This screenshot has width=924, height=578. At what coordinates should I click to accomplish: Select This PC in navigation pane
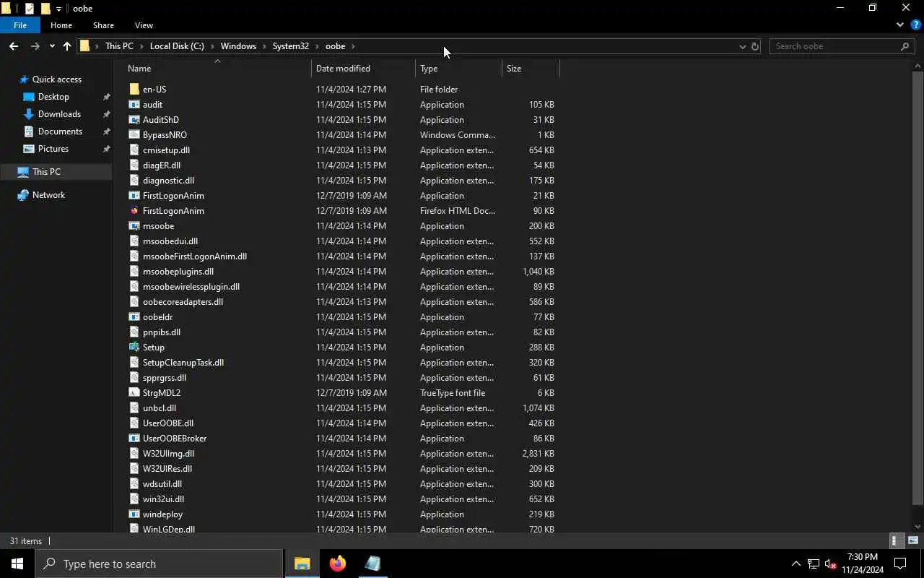[x=46, y=172]
